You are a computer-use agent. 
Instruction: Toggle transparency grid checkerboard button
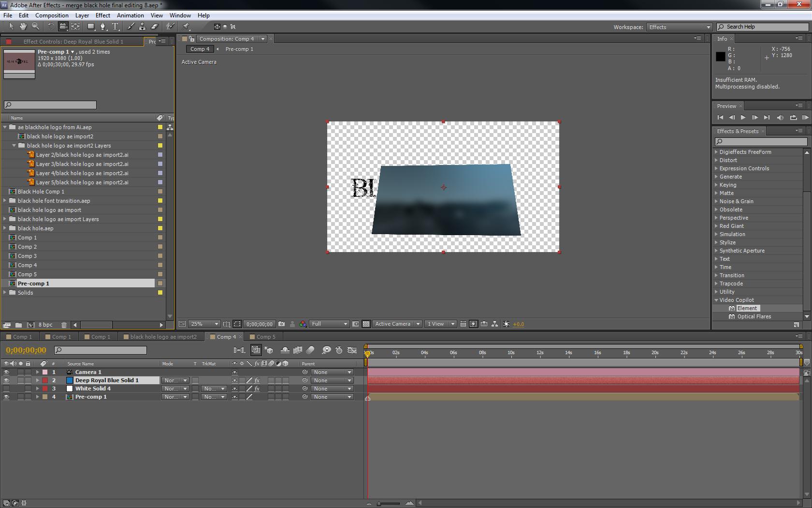click(366, 324)
